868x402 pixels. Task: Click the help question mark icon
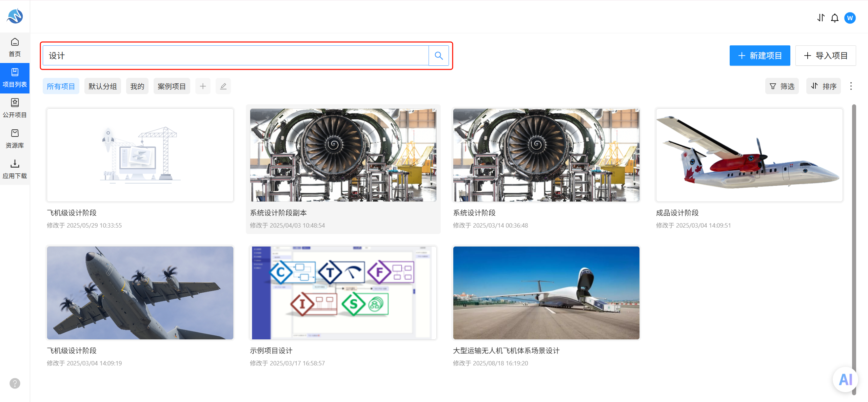pos(15,383)
